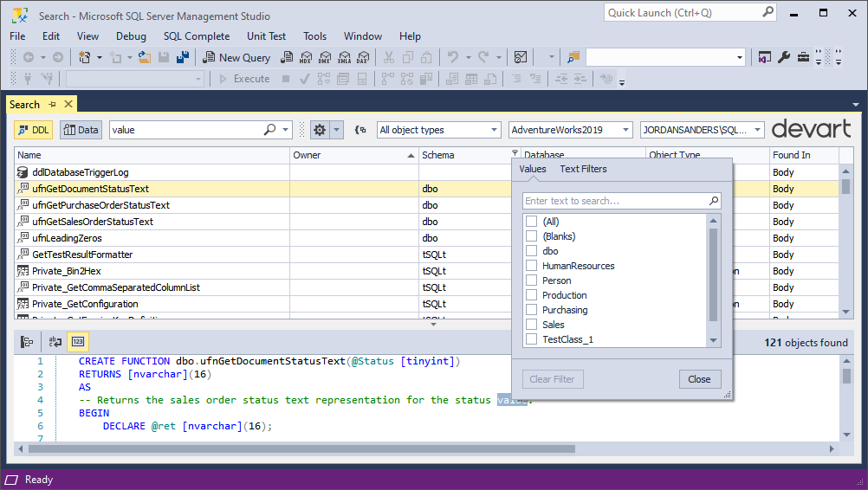Click the search magnifier in the value box
Viewport: 868px width, 490px height.
click(269, 129)
